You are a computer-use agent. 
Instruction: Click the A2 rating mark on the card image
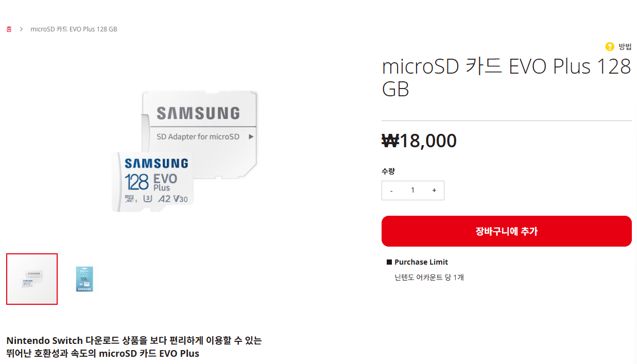pyautogui.click(x=163, y=199)
